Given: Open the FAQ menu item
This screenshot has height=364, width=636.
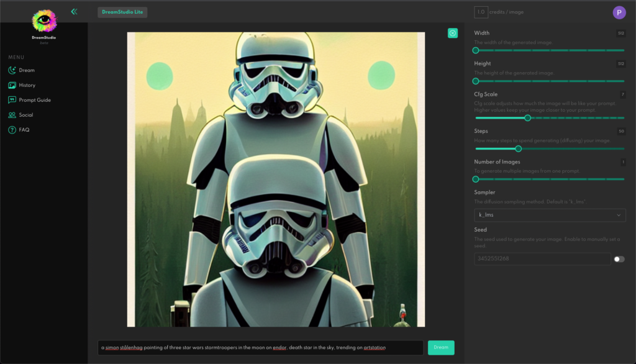Looking at the screenshot, I should (x=19, y=130).
